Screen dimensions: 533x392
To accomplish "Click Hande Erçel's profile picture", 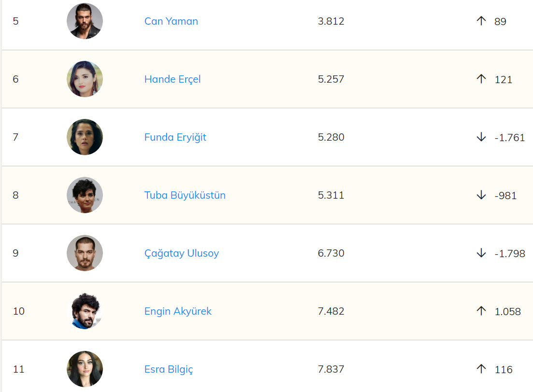I will (85, 79).
